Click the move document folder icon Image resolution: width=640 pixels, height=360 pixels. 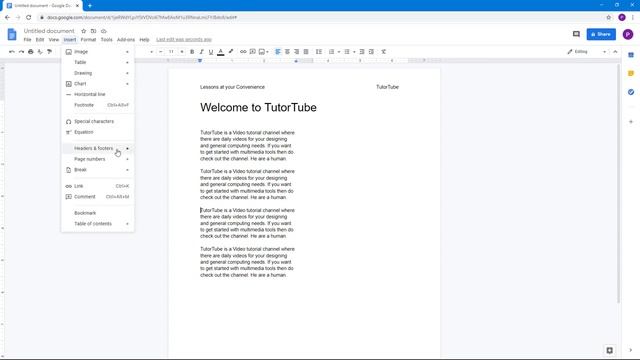click(x=93, y=31)
